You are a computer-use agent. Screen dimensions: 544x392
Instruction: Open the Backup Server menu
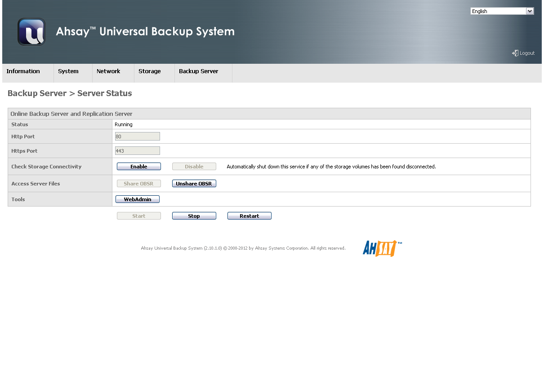pyautogui.click(x=199, y=71)
